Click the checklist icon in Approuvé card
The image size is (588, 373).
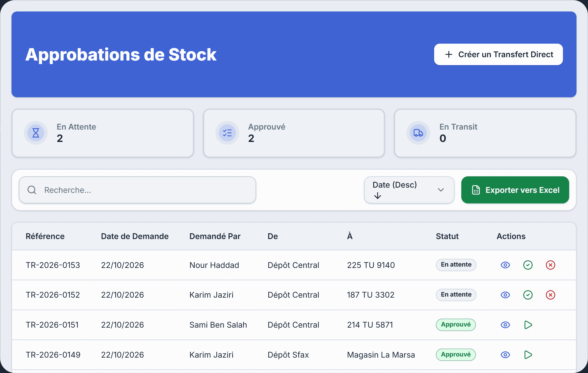click(227, 133)
